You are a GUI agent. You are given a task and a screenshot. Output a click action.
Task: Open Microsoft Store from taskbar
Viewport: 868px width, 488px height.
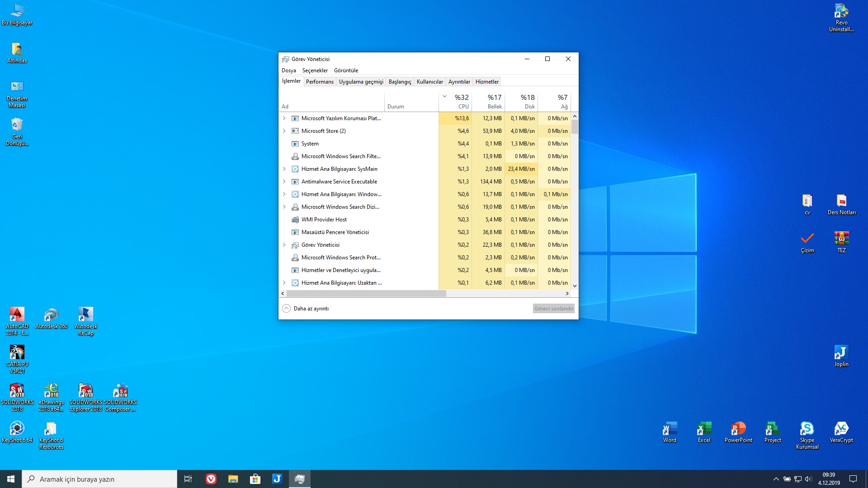pyautogui.click(x=255, y=479)
